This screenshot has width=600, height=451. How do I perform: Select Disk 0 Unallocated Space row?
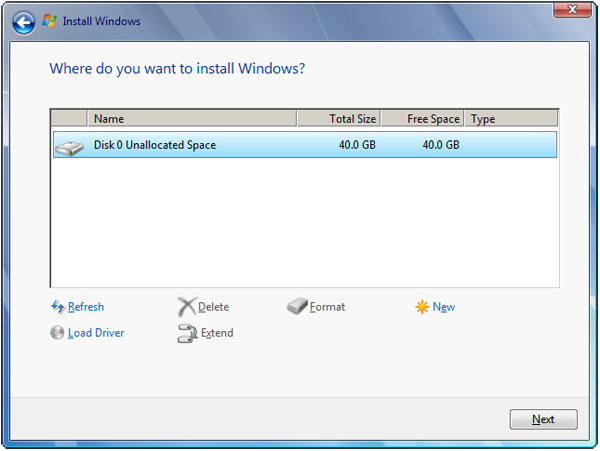click(305, 145)
